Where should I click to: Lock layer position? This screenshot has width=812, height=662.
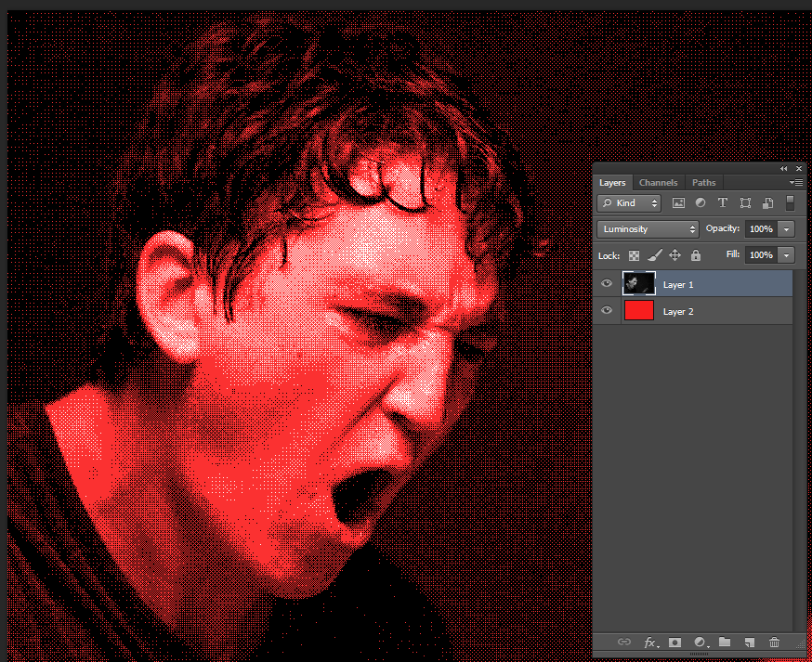click(x=674, y=255)
